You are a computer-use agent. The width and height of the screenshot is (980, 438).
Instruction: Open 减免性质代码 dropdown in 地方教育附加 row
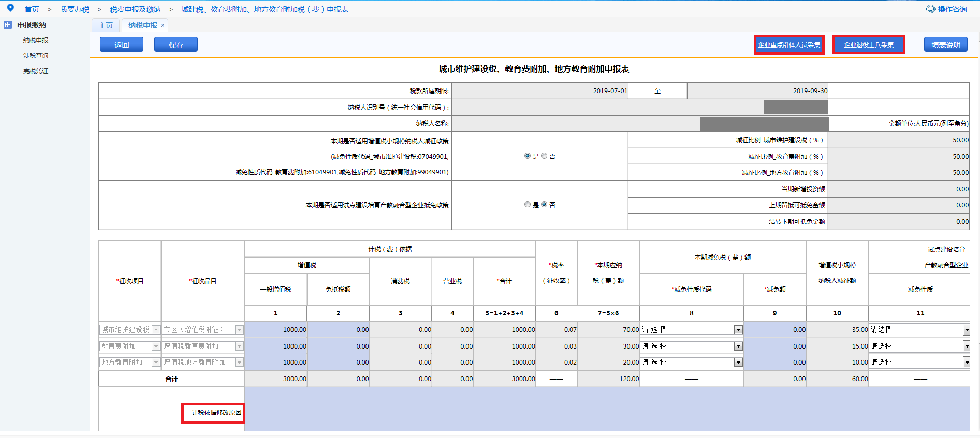coord(692,362)
